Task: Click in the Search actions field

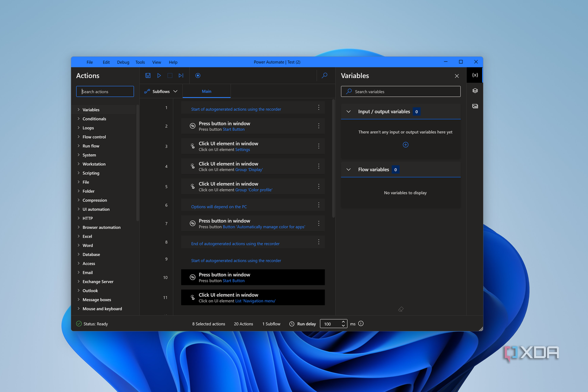Action: coord(105,91)
